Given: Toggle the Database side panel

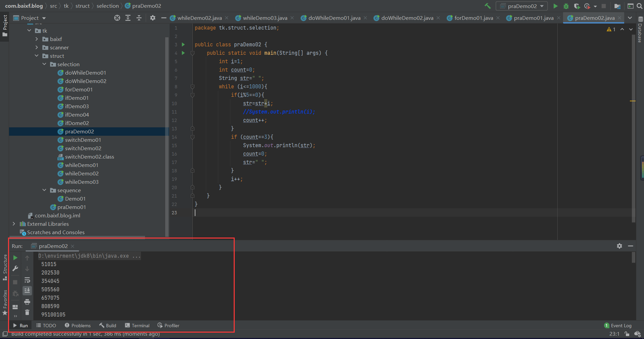Looking at the screenshot, I should (640, 30).
